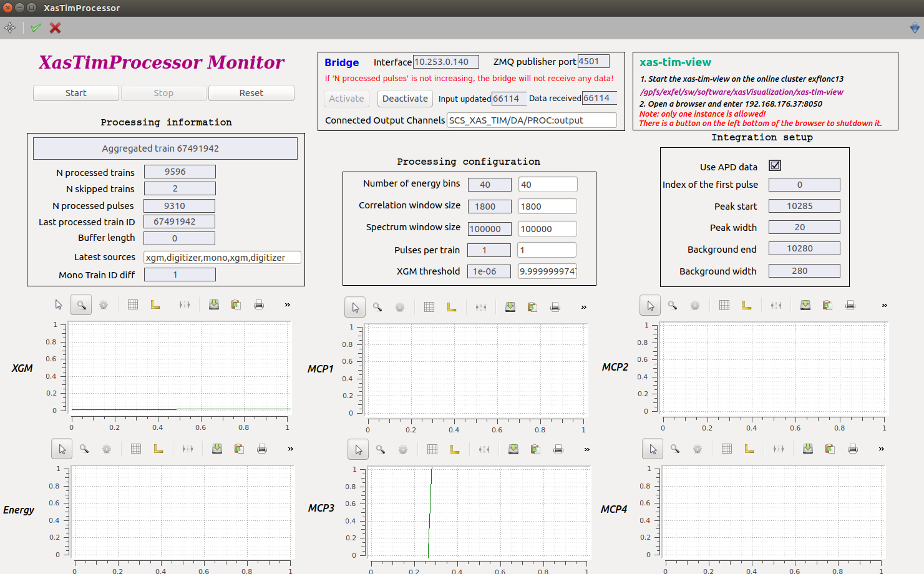Click the Connected Output Channels field

tap(532, 120)
